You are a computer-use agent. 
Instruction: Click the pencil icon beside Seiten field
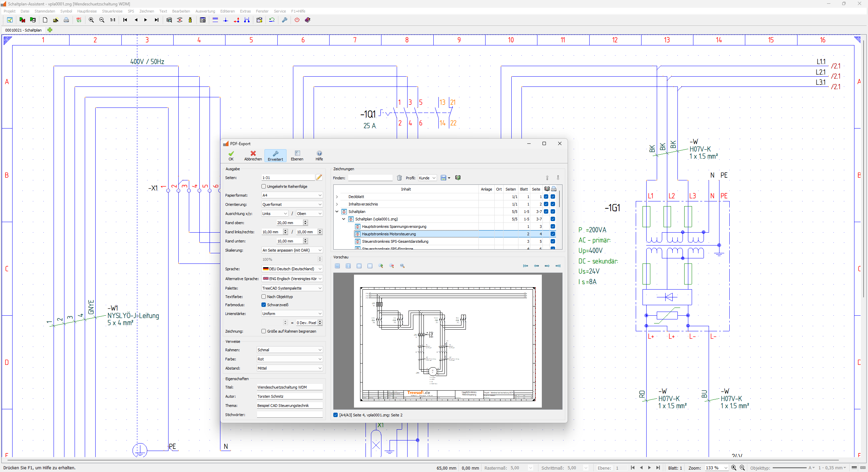pyautogui.click(x=319, y=177)
